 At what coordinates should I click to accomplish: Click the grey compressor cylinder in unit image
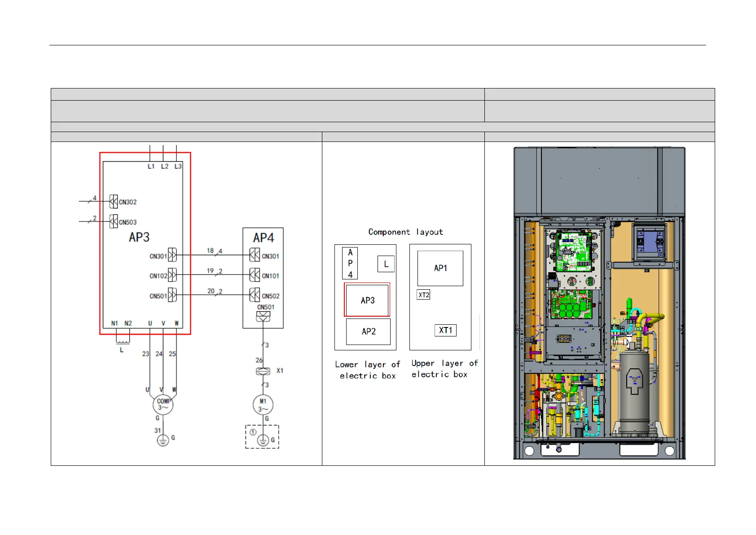[634, 391]
